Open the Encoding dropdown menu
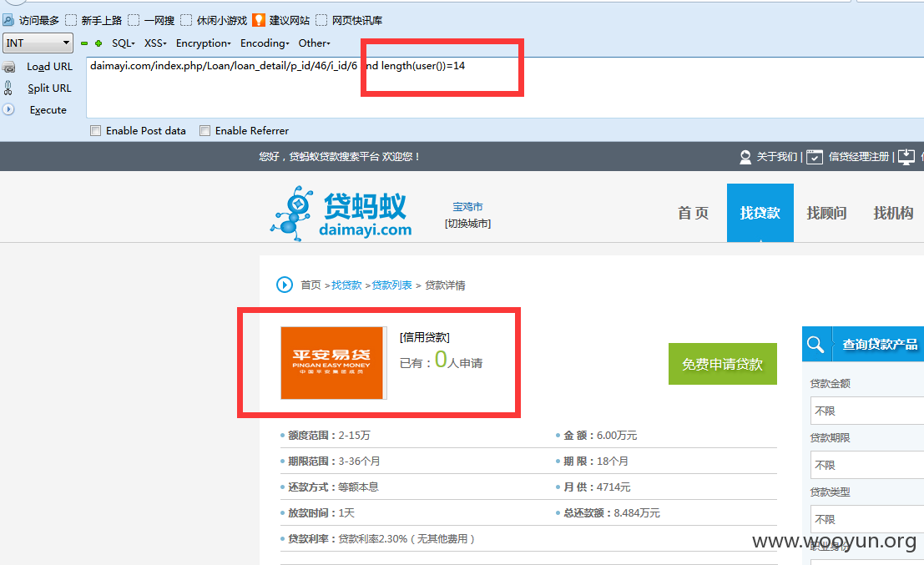Viewport: 924px width, 565px height. click(265, 43)
